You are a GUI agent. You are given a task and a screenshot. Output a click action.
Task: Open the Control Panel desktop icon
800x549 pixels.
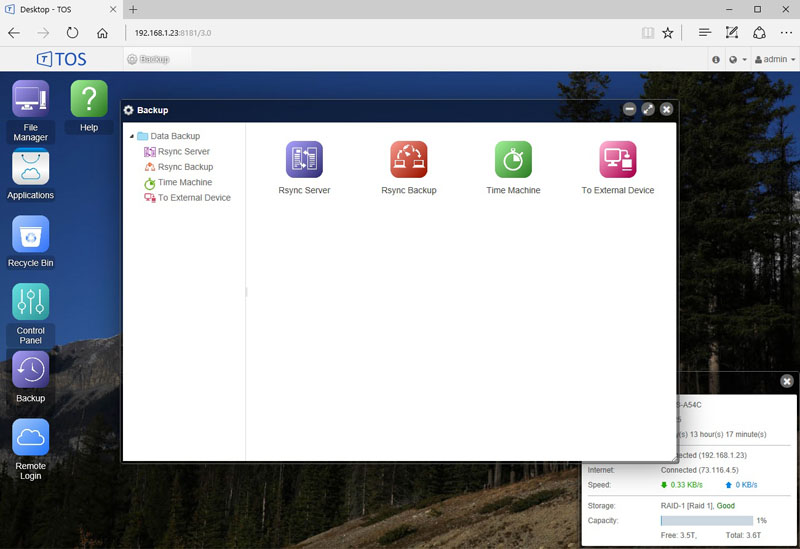coord(30,302)
